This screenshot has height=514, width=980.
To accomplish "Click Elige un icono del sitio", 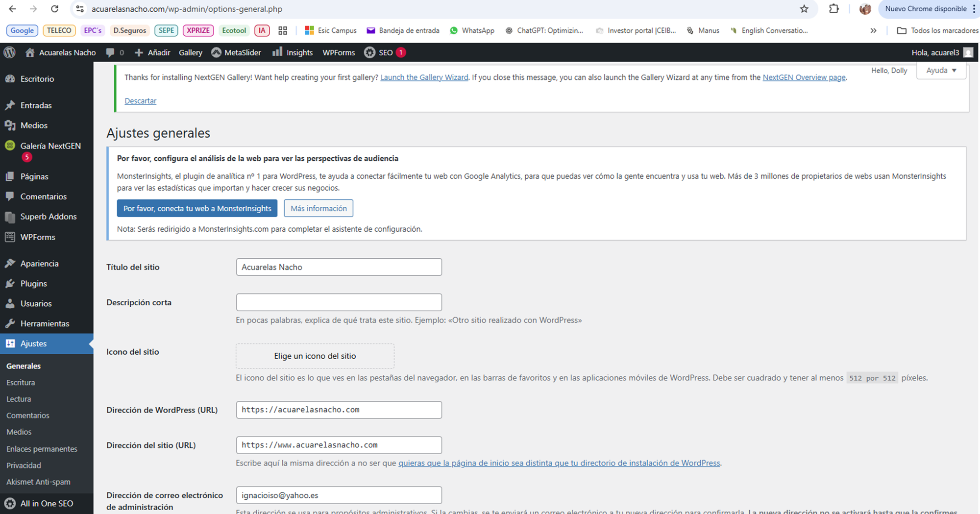I will [x=315, y=356].
